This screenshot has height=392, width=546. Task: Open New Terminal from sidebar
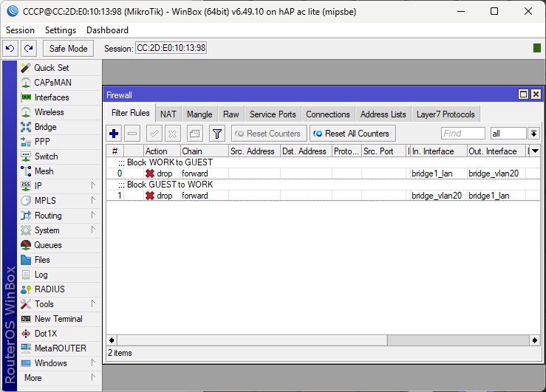[60, 319]
